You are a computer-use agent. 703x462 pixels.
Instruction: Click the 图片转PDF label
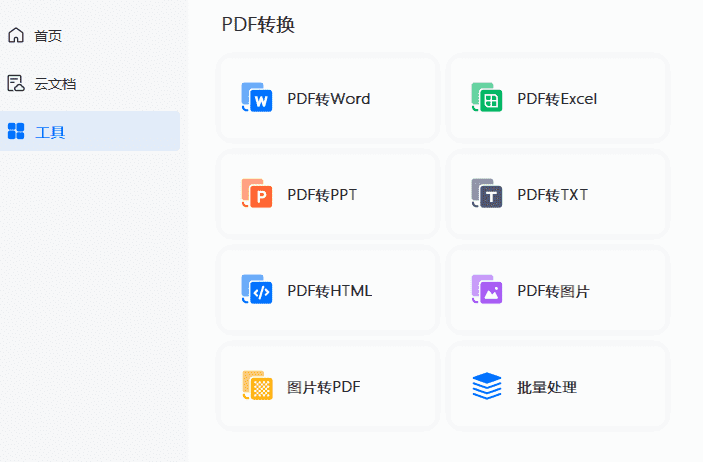pyautogui.click(x=324, y=387)
